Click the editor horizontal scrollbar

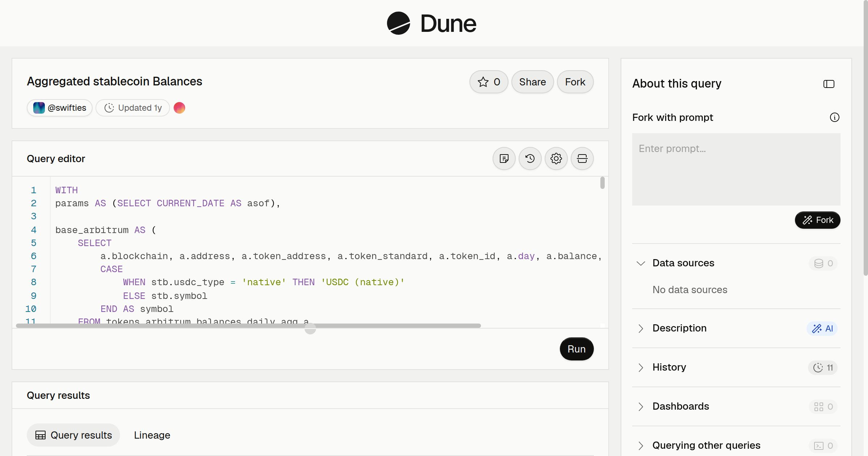pos(248,326)
